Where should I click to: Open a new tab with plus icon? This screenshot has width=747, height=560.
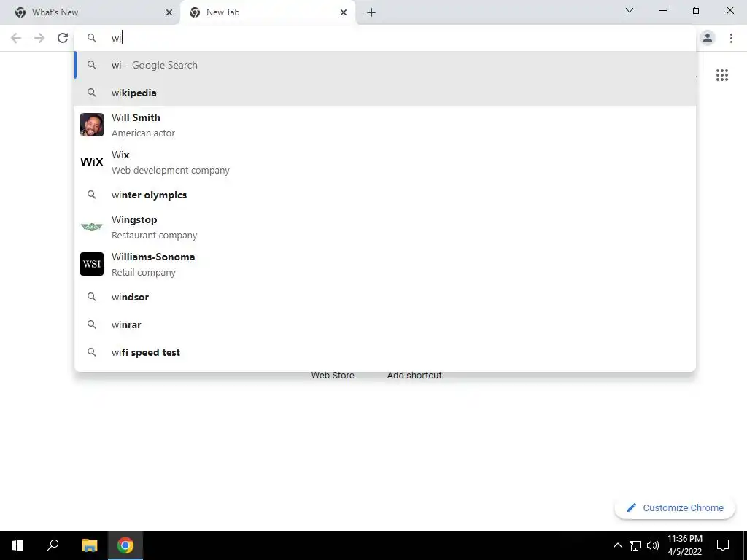(371, 12)
